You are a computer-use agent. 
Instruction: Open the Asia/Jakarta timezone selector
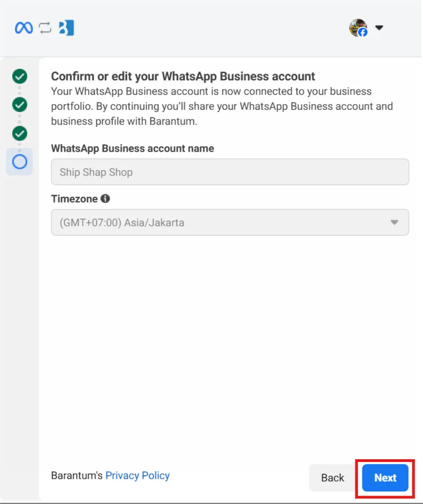[x=230, y=223]
